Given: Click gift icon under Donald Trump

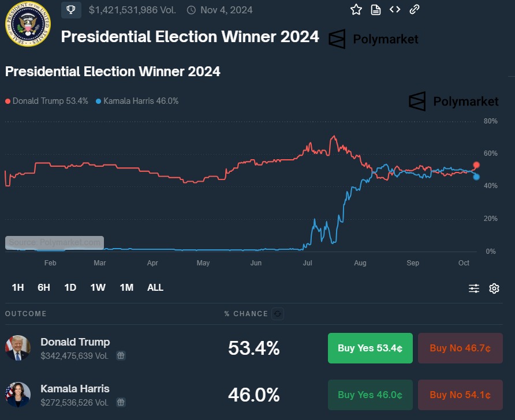Looking at the screenshot, I should (x=120, y=356).
